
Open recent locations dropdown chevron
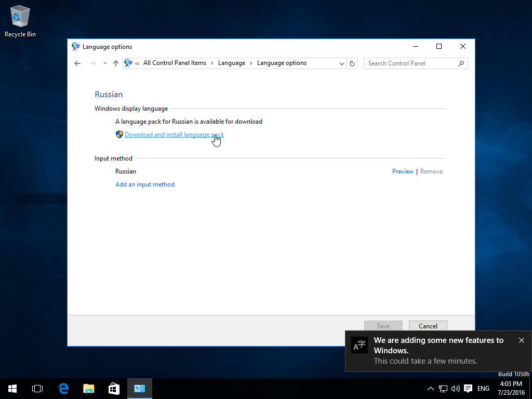pyautogui.click(x=105, y=63)
